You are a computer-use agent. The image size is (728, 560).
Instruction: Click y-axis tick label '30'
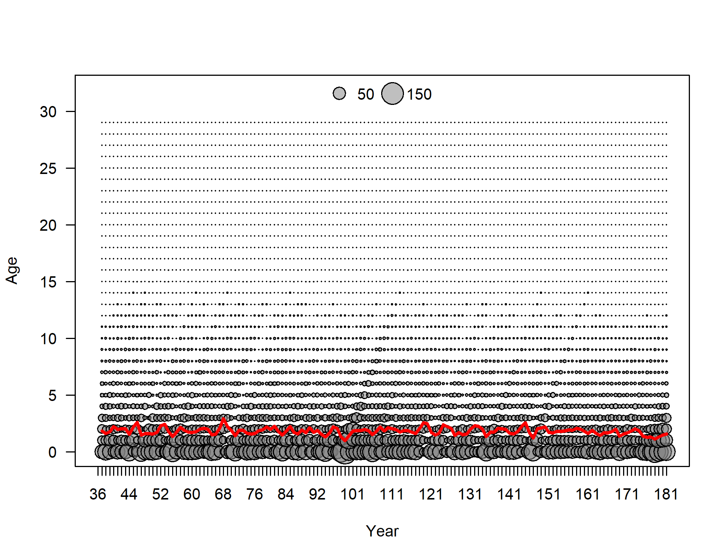[48, 112]
